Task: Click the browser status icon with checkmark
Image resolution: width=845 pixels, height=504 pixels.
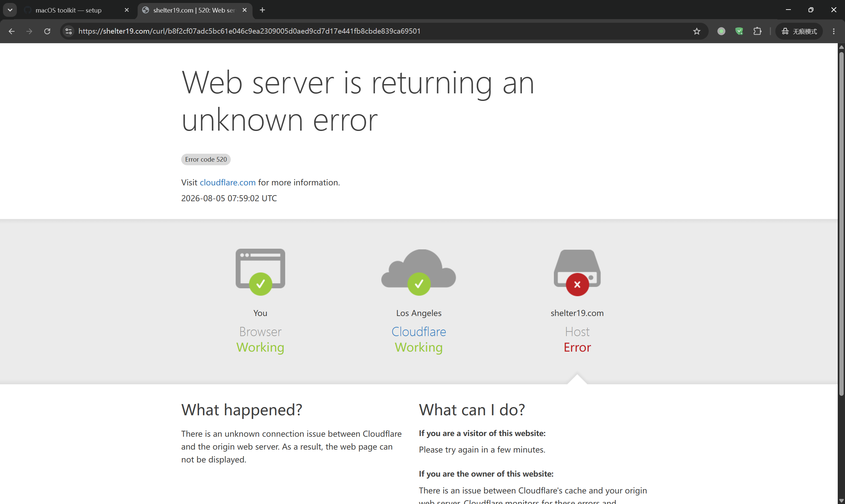Action: click(260, 272)
